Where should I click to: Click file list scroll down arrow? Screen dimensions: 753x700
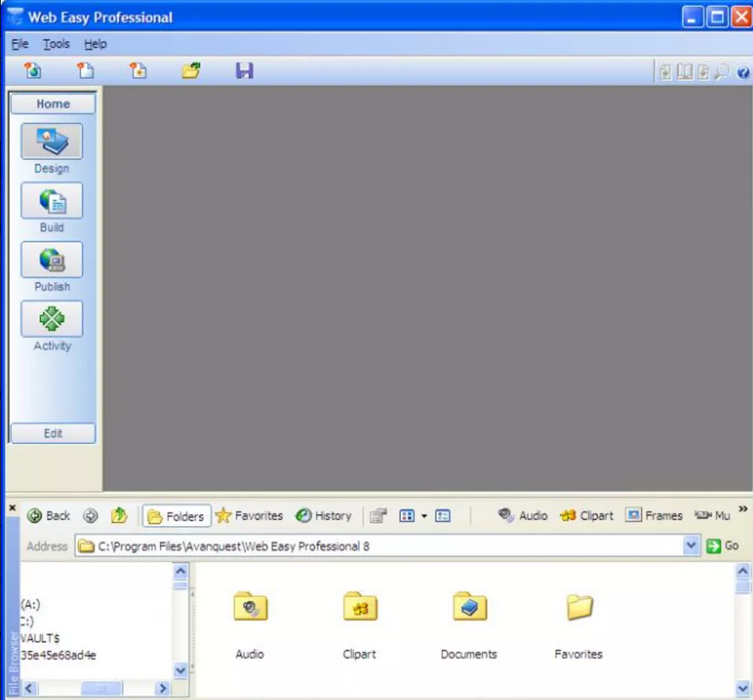tap(743, 689)
